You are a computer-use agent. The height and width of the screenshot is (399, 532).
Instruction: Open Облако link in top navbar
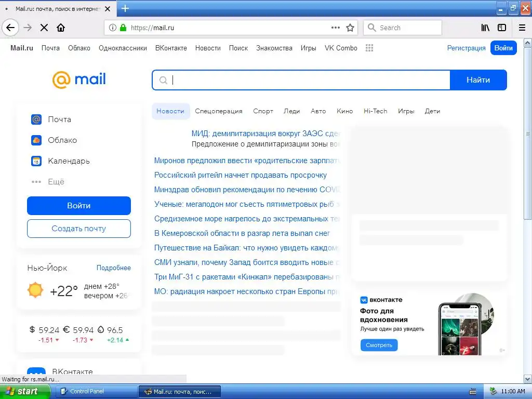pos(79,48)
